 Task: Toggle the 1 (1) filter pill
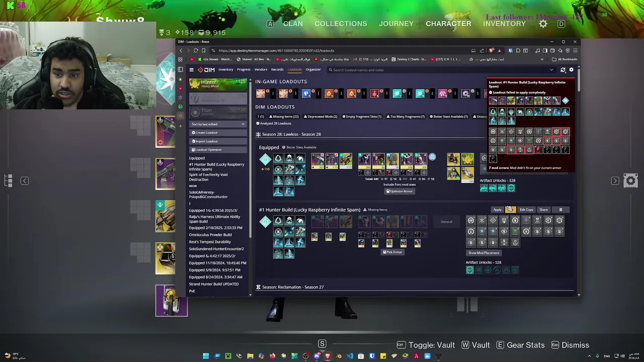pos(261,117)
